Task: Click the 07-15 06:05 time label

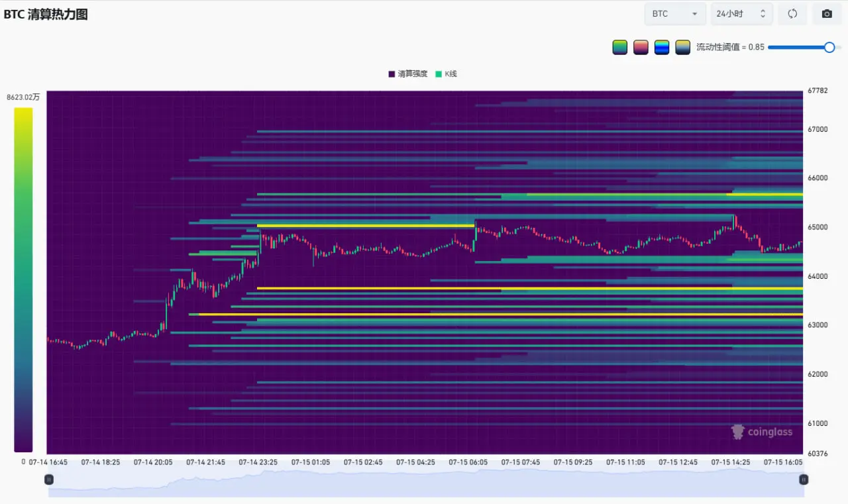Action: (x=468, y=462)
